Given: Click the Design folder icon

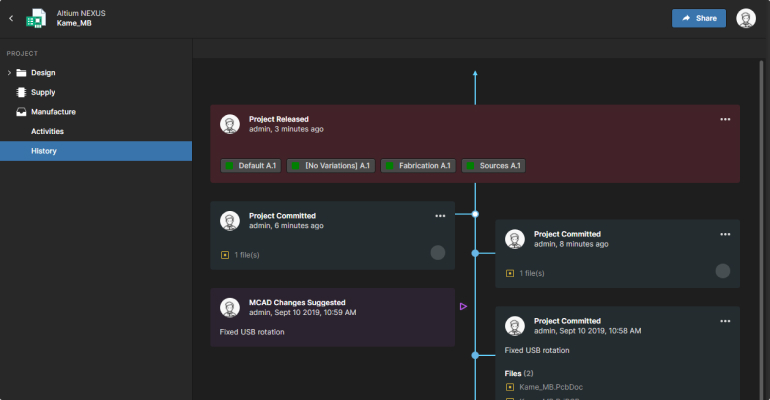Looking at the screenshot, I should coord(21,73).
